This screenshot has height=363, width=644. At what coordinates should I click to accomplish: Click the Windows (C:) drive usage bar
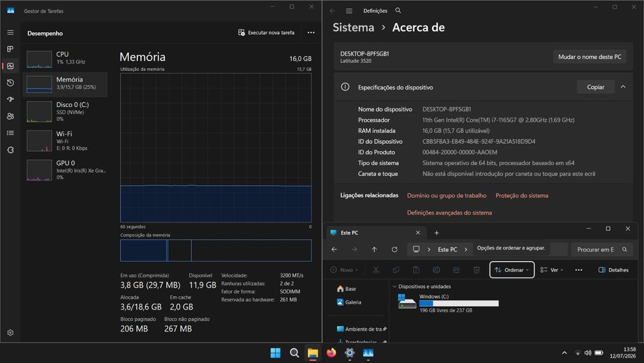tap(459, 304)
